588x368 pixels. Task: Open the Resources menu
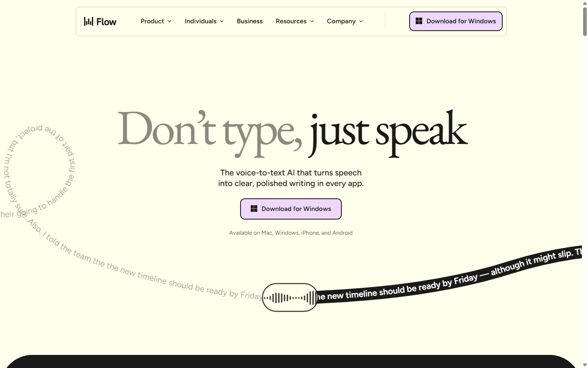(x=295, y=21)
